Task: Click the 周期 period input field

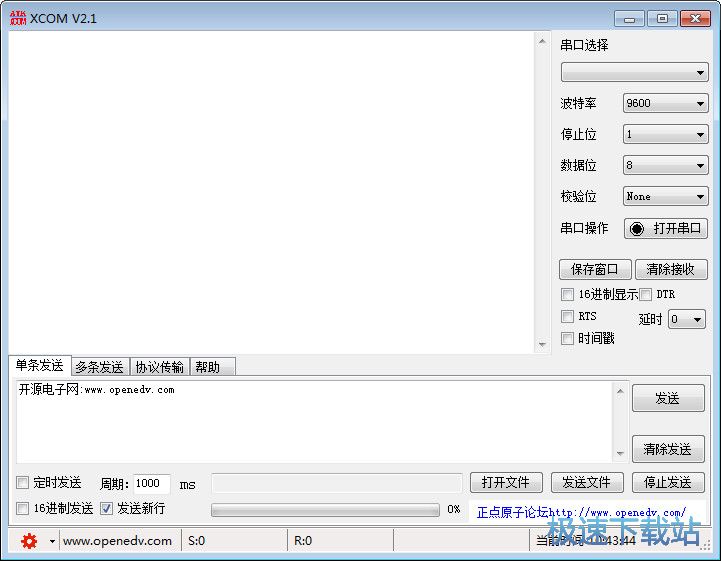Action: [x=151, y=483]
